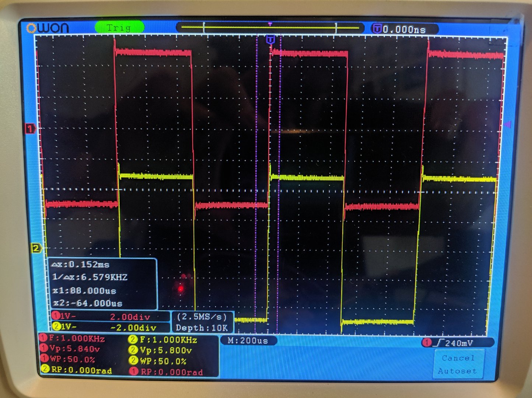This screenshot has height=398, width=532.
Task: Select the Δx:0.152ms cursor readout
Action: click(x=80, y=265)
